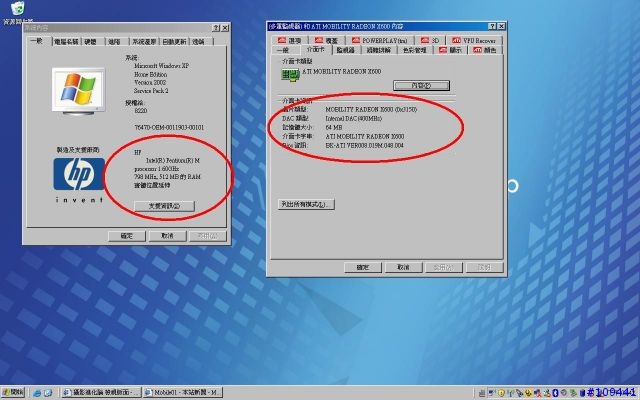Image resolution: width=640 pixels, height=400 pixels.
Task: Switch to ATI 顯示 displays tab
Action: [451, 50]
